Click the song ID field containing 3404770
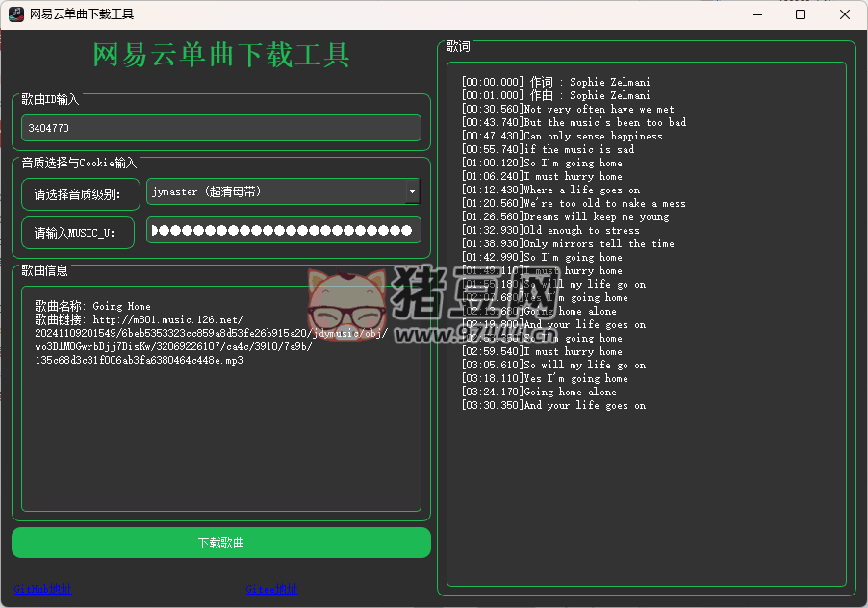Image resolution: width=868 pixels, height=608 pixels. (x=221, y=128)
